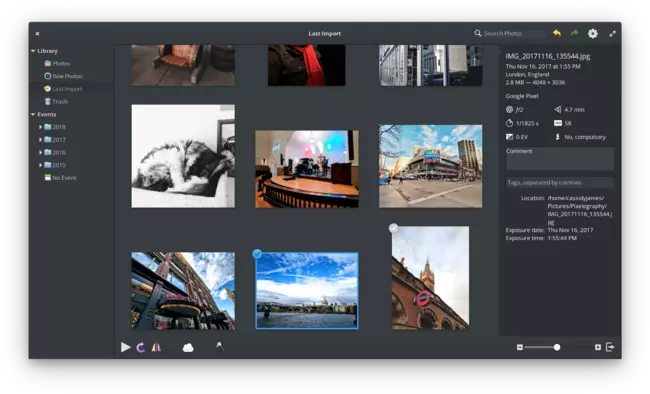Select the Piccadilly street corner photo
This screenshot has width=650, height=394.
(430, 166)
